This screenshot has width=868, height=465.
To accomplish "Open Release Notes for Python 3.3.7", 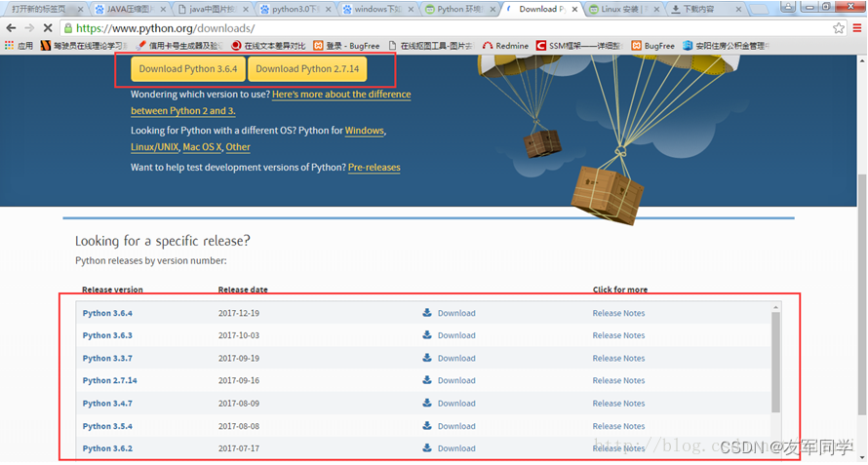I will click(618, 358).
